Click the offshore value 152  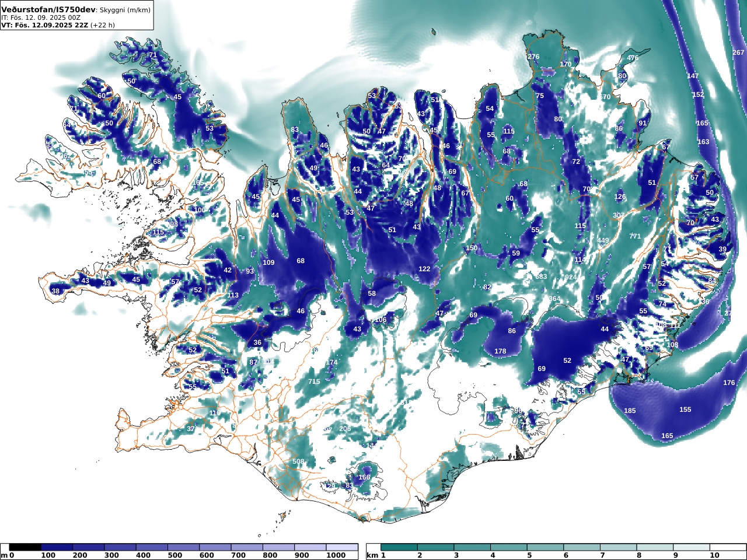click(x=698, y=94)
